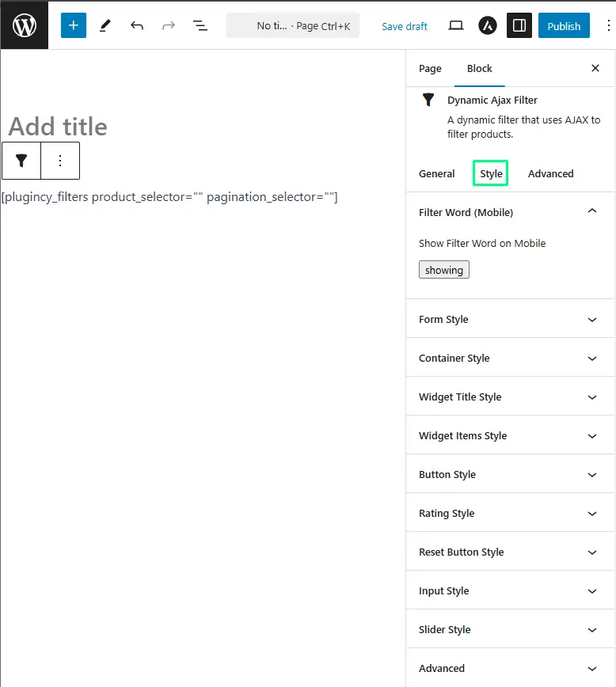Screen dimensions: 616x687
Task: Open block toolbar options three dots
Action: [x=60, y=161]
